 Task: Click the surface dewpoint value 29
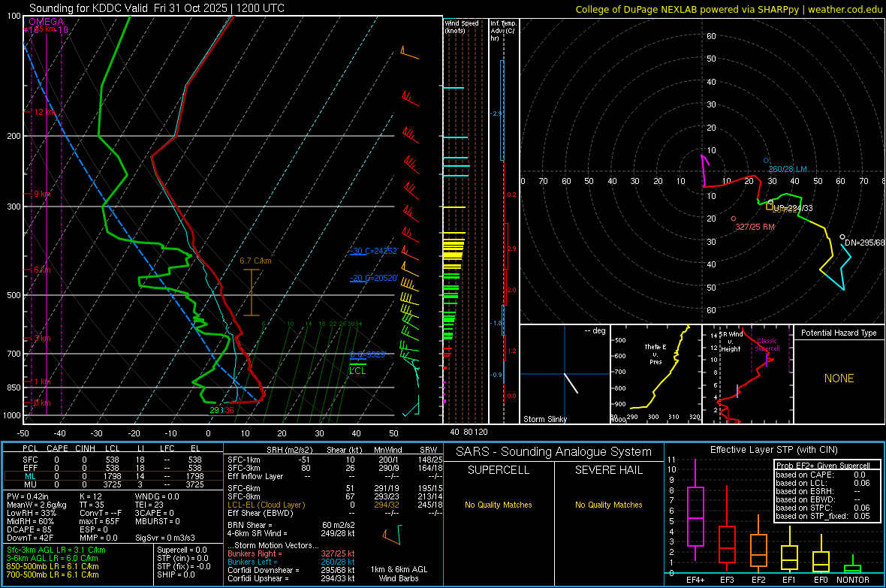(x=215, y=410)
